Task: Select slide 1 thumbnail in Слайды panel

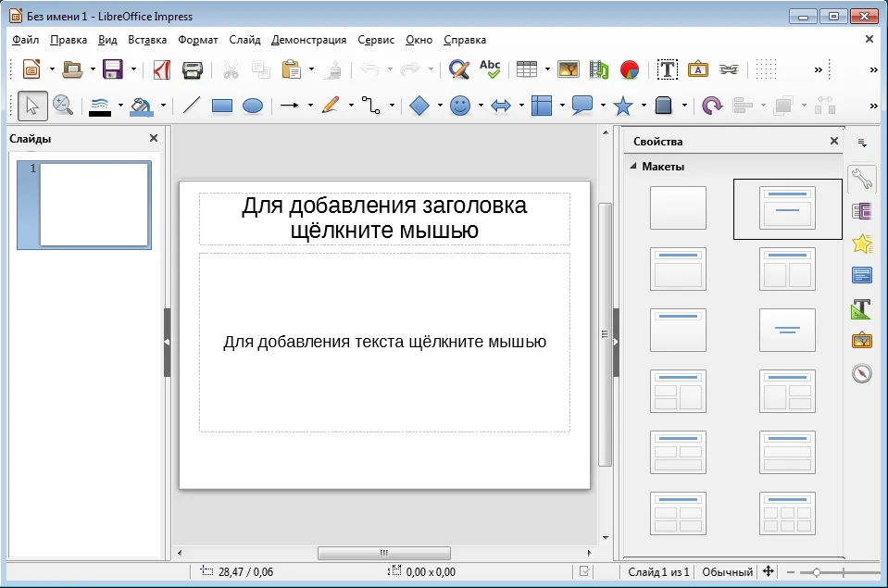Action: 94,205
